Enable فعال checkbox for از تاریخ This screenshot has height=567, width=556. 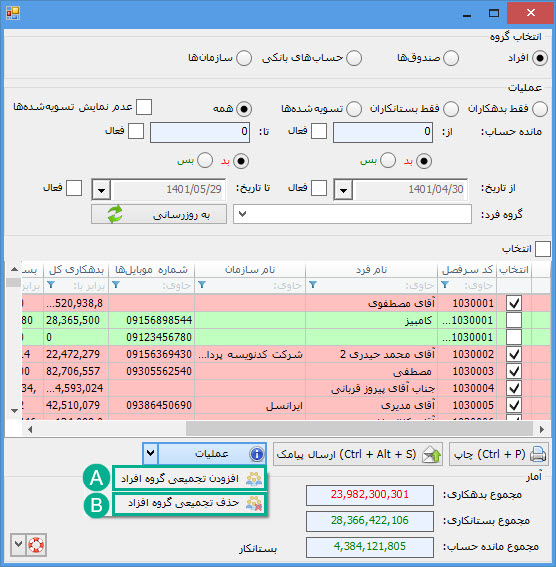pyautogui.click(x=319, y=188)
